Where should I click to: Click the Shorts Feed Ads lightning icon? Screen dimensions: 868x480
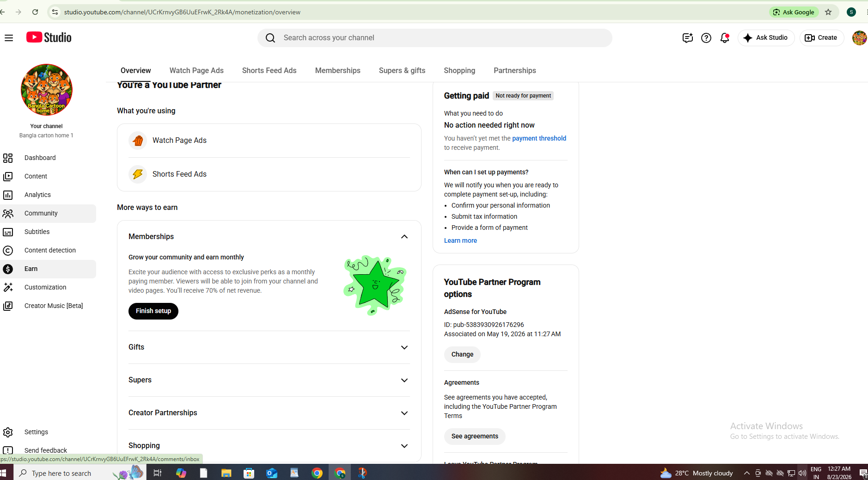click(x=138, y=174)
